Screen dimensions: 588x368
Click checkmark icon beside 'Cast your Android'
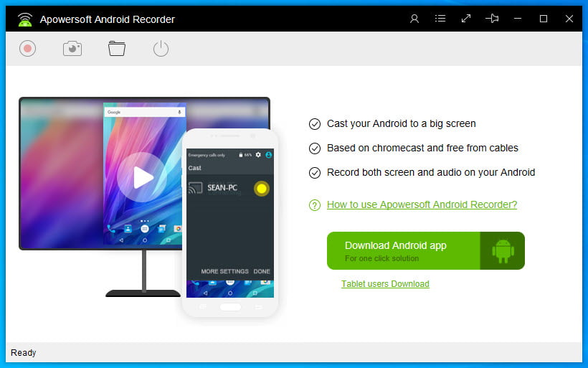[x=315, y=124]
